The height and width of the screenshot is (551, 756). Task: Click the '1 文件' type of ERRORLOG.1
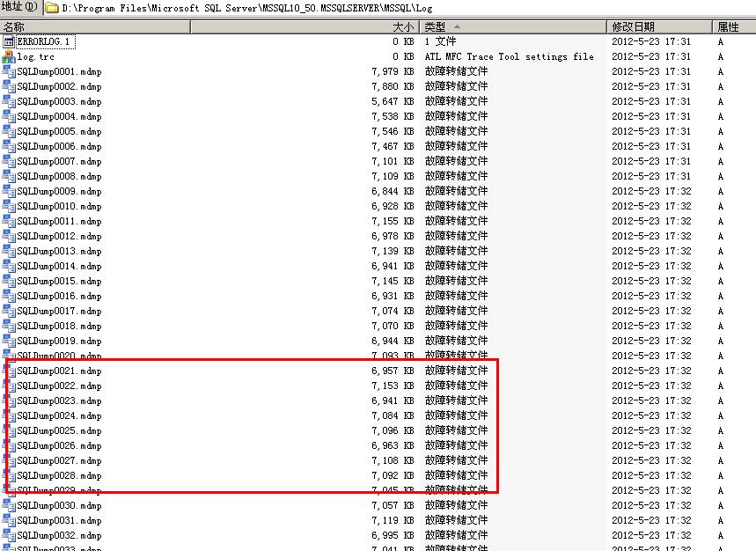440,41
